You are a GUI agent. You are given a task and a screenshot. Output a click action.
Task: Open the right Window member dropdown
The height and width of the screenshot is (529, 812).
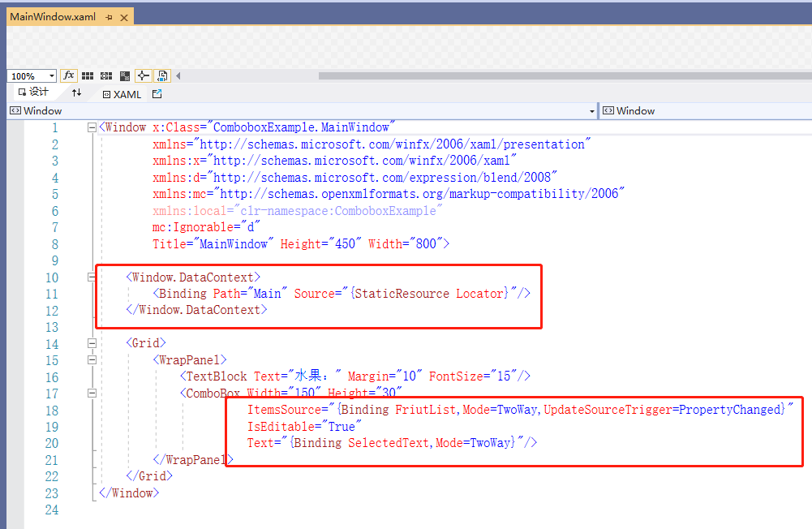click(707, 111)
